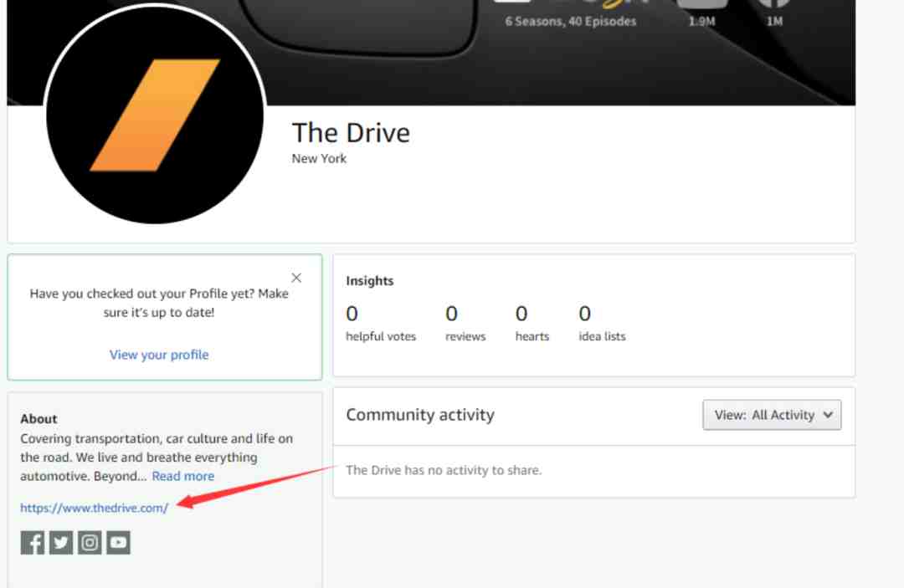The image size is (904, 588).
Task: Click the New York location text
Action: point(319,158)
